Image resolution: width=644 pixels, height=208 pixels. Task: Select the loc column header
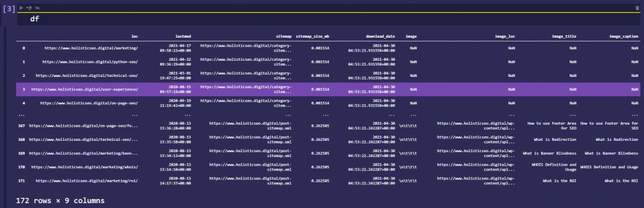click(x=135, y=36)
